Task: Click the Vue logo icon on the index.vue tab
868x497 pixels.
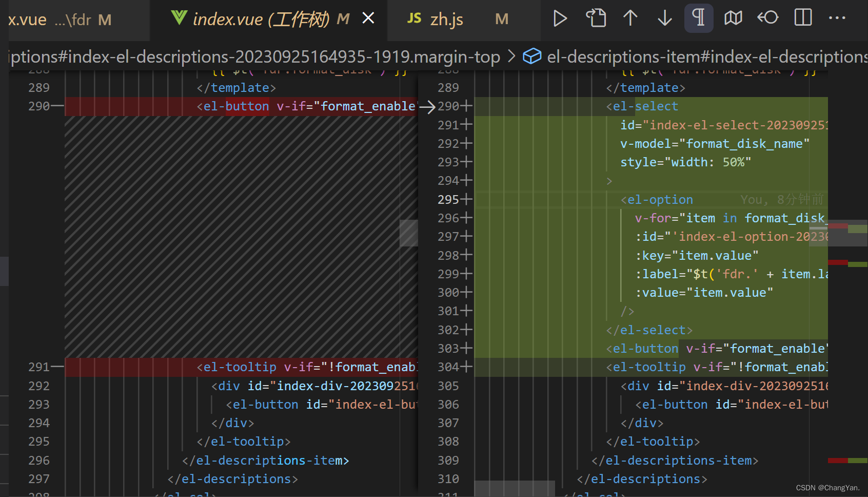Action: pos(179,18)
